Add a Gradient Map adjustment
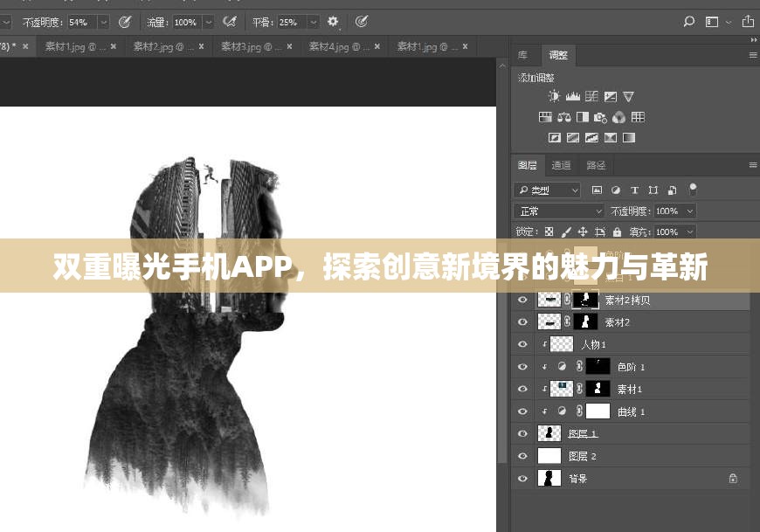Image resolution: width=760 pixels, height=532 pixels. pyautogui.click(x=629, y=138)
